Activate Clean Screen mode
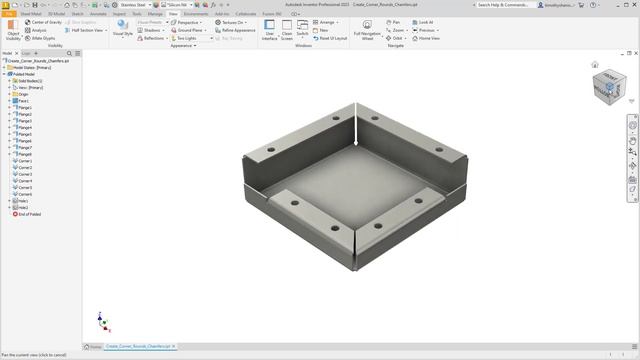The width and height of the screenshot is (640, 360). pyautogui.click(x=287, y=30)
